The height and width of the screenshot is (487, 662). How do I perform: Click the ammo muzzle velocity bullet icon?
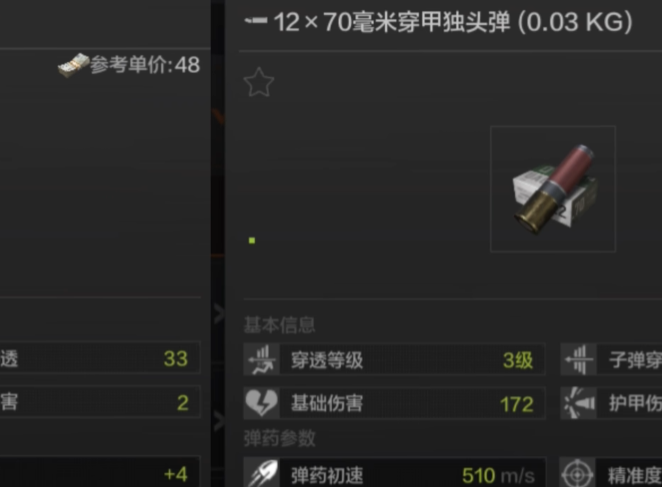(261, 473)
